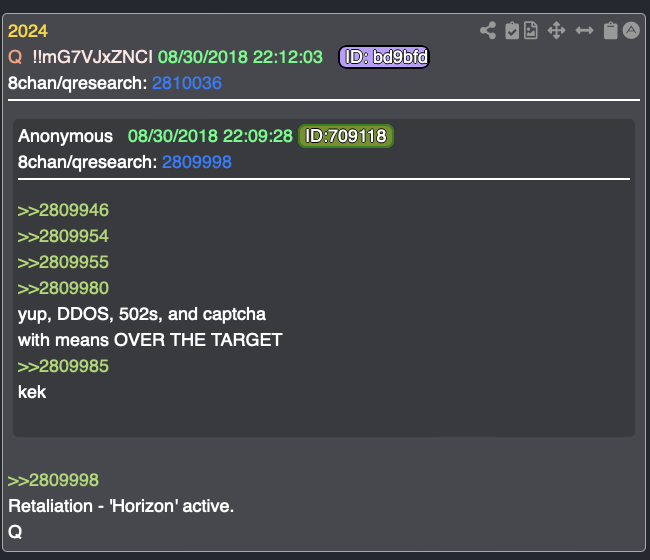Screen dimensions: 650x560
Task: Click the image file icon
Action: (531, 31)
